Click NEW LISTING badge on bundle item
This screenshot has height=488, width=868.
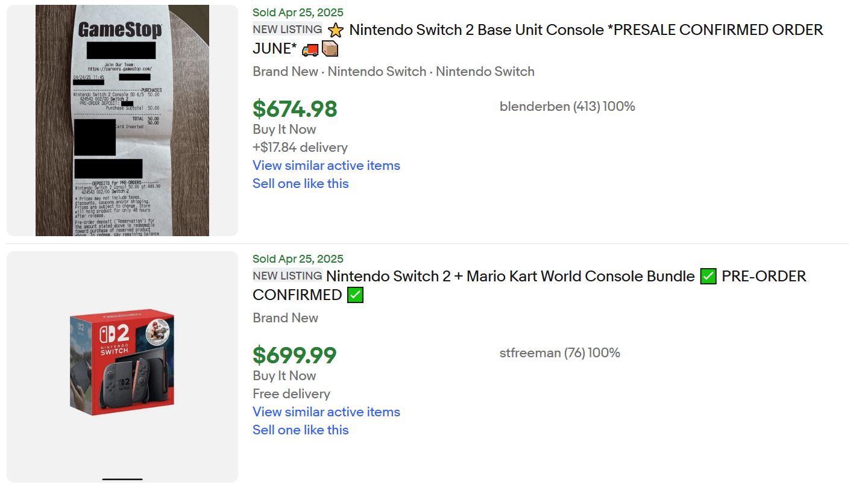pyautogui.click(x=287, y=275)
